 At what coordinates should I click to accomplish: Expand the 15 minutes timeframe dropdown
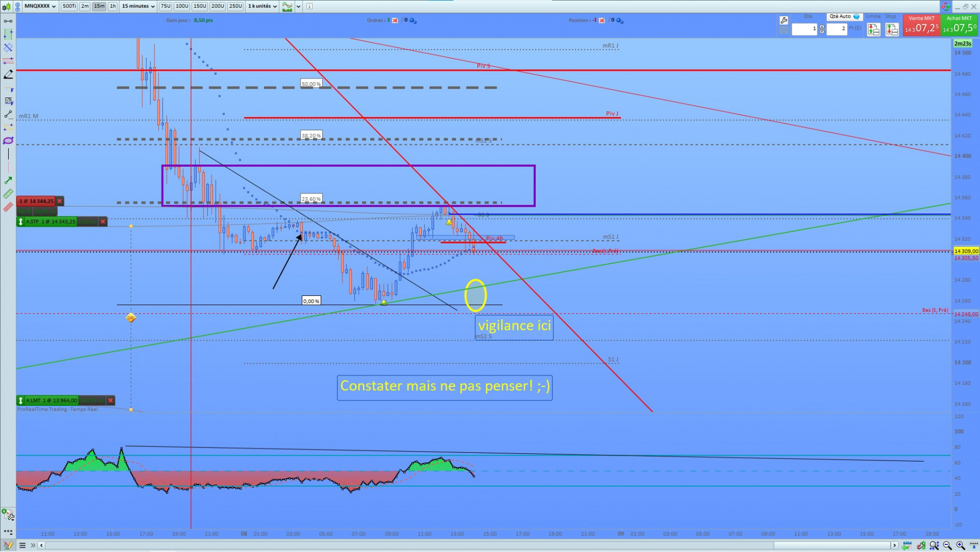tap(138, 6)
